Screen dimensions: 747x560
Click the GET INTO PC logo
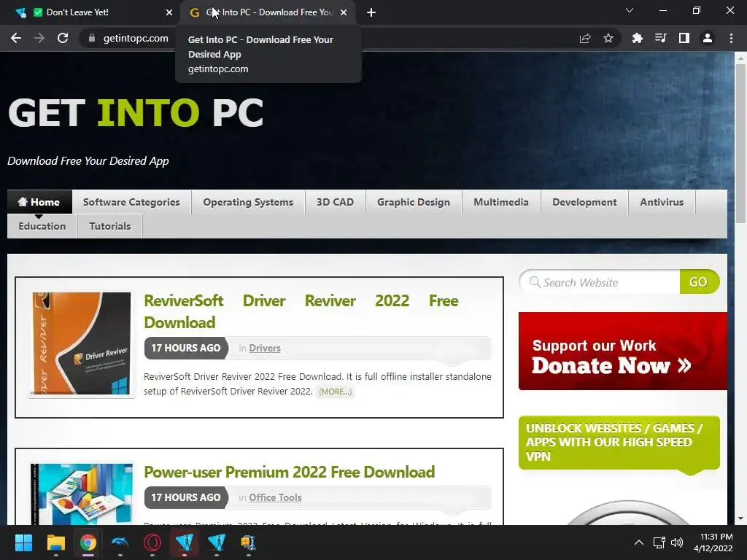pos(136,113)
